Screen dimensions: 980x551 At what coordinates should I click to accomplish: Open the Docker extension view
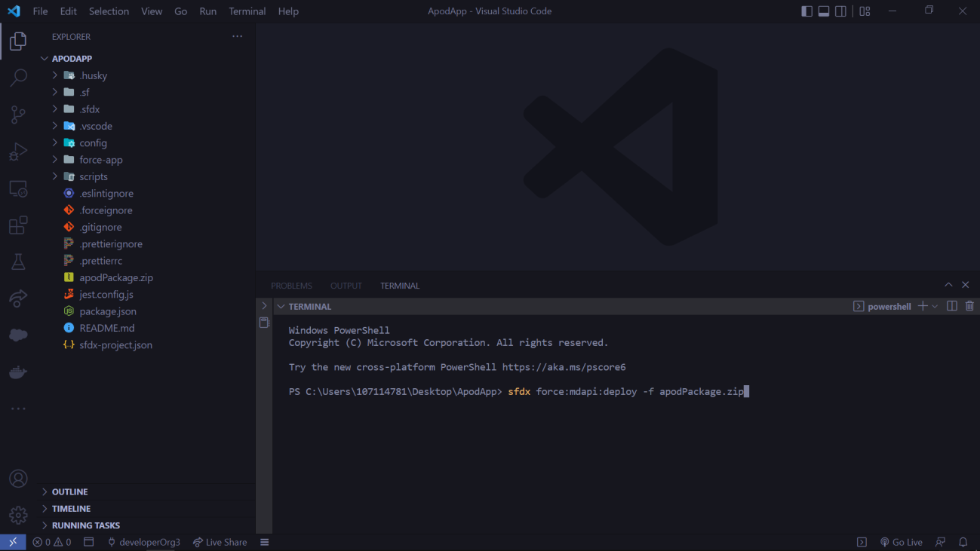18,371
